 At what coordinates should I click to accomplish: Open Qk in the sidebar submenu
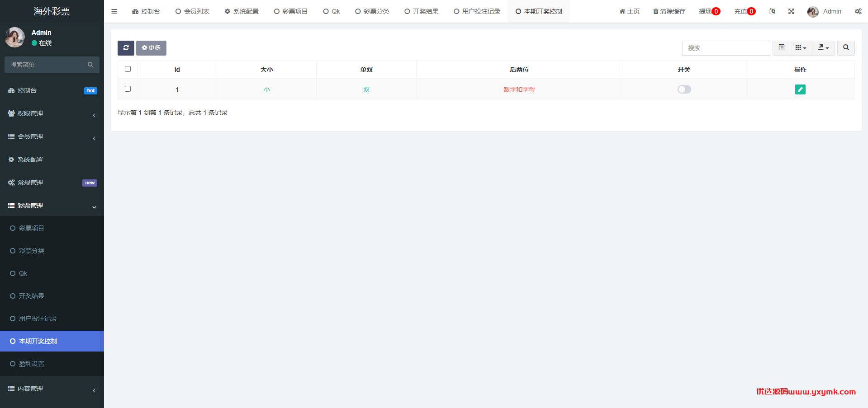point(52,273)
